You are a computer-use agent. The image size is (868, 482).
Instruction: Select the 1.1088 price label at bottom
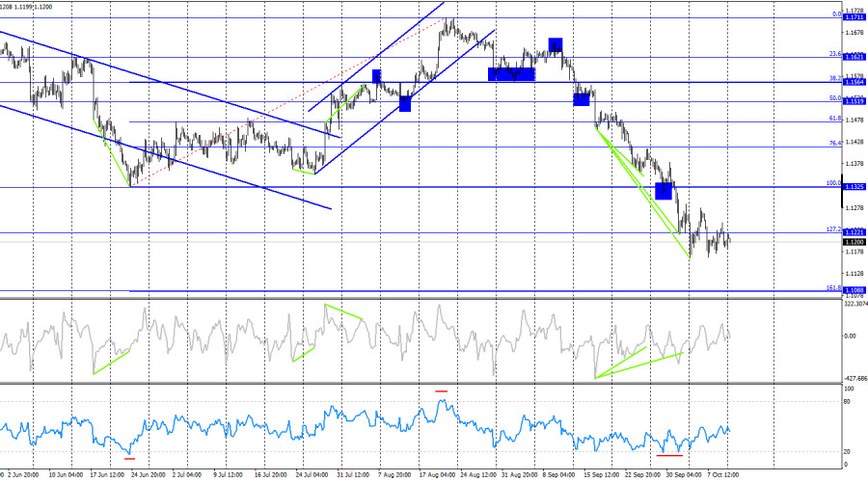pyautogui.click(x=854, y=290)
